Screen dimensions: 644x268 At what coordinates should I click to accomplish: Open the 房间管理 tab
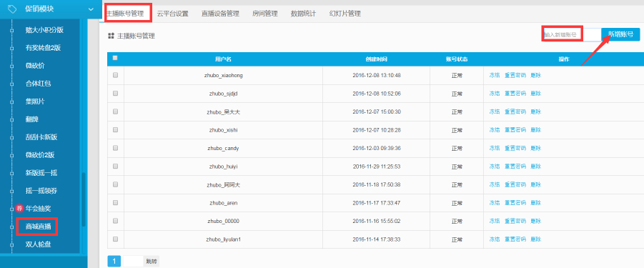point(265,14)
